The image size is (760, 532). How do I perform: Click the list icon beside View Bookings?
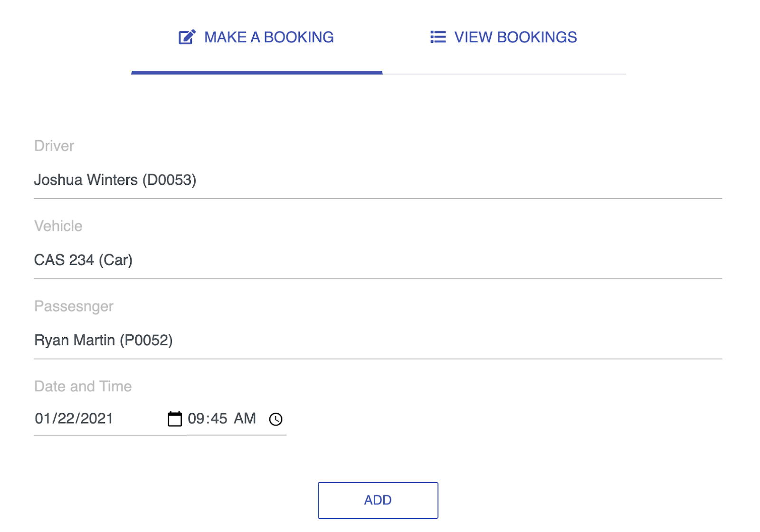pos(438,37)
